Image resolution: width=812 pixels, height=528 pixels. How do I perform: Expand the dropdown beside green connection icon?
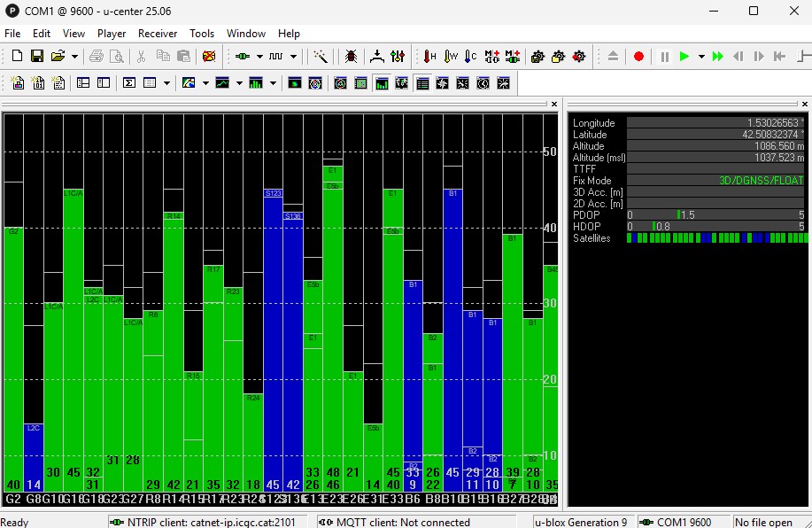click(259, 56)
